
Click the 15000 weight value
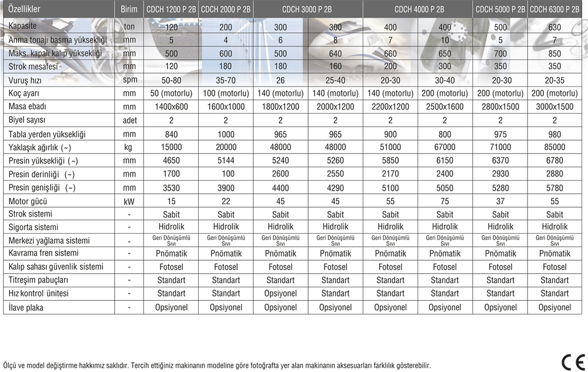pos(171,147)
